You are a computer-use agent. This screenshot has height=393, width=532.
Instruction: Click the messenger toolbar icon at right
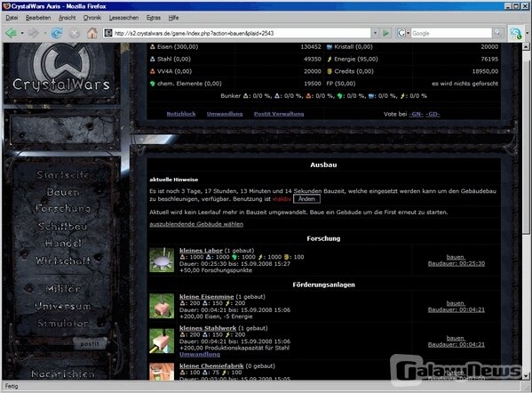pos(516,33)
